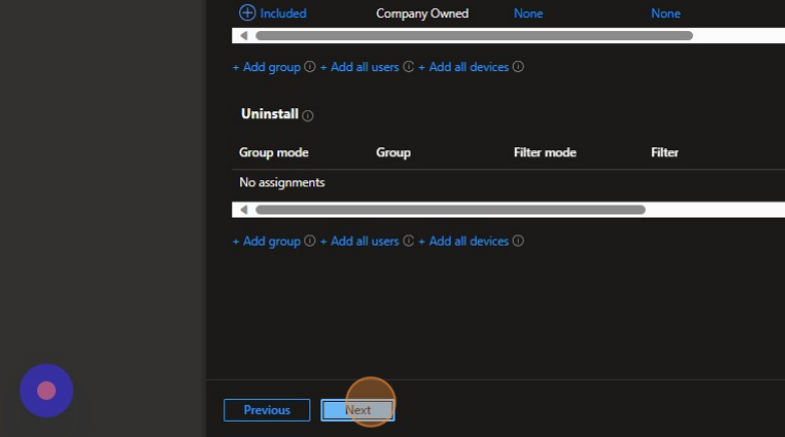Click info icon after Add all devices below Uninstall table
Image resolution: width=785 pixels, height=437 pixels.
518,241
